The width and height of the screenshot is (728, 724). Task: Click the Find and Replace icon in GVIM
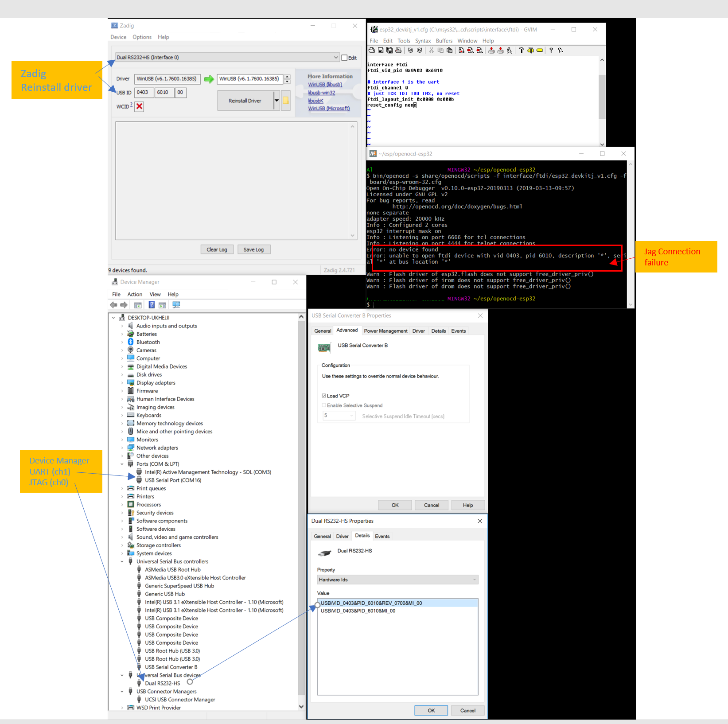pyautogui.click(x=461, y=51)
